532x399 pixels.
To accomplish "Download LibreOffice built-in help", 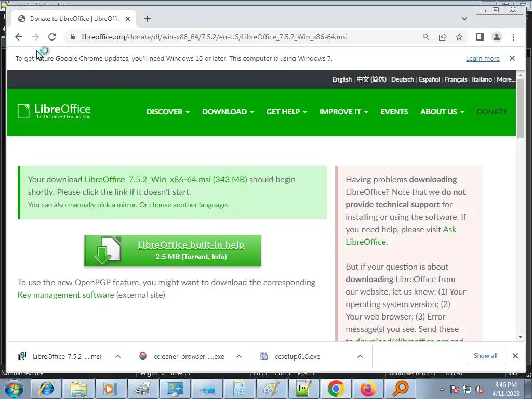I will tap(172, 250).
